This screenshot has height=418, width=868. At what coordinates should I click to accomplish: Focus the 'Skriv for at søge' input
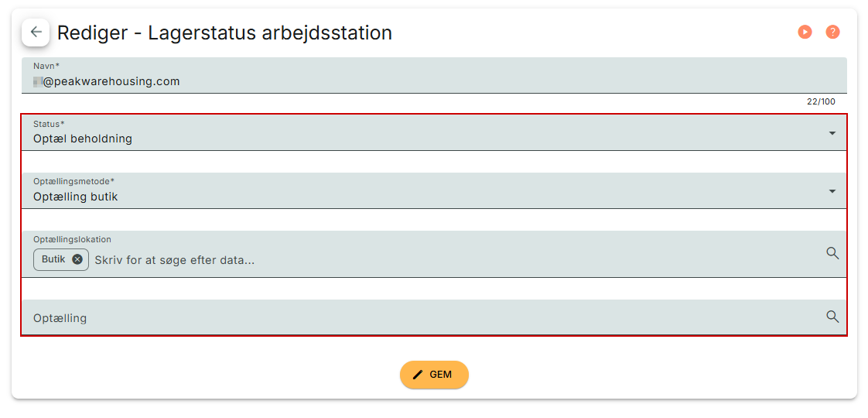[x=387, y=260]
